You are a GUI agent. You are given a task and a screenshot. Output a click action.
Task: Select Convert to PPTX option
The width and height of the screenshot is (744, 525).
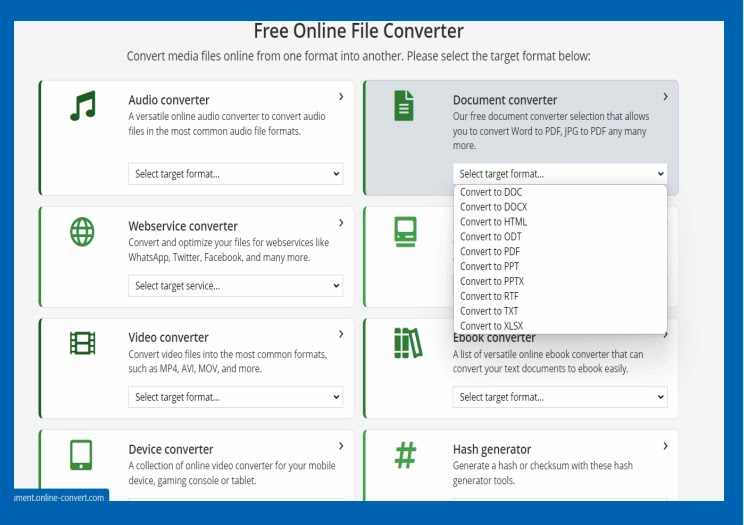coord(560,281)
